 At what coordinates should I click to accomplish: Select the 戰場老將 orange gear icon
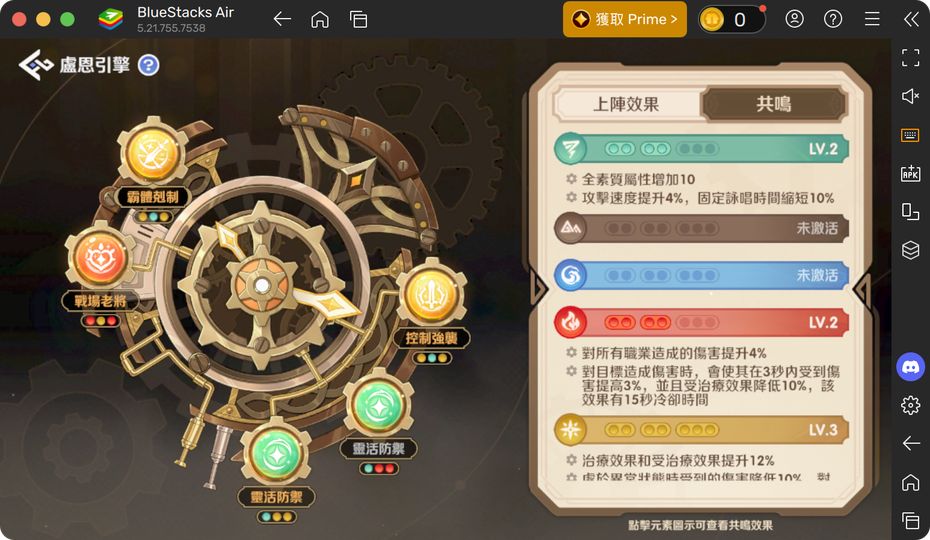pyautogui.click(x=100, y=258)
